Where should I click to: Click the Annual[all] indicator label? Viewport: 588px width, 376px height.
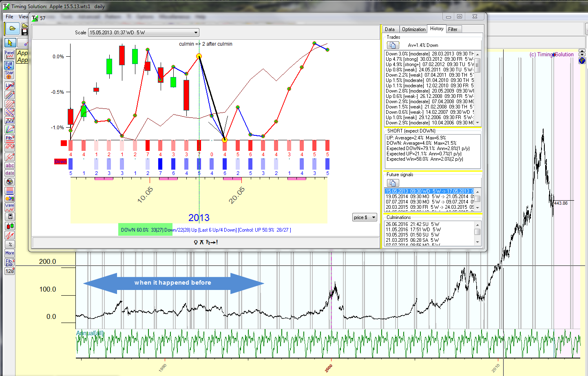[90, 333]
